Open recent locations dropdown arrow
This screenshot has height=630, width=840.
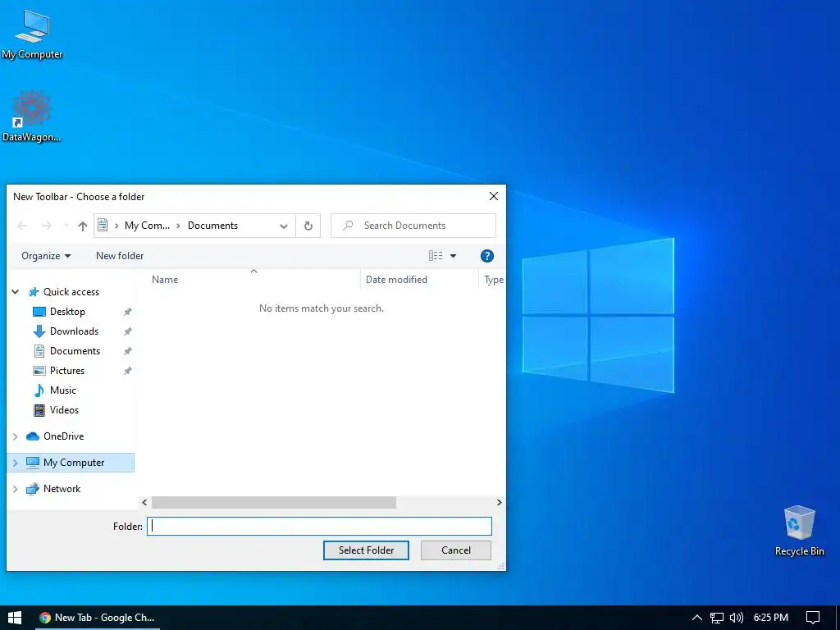66,226
